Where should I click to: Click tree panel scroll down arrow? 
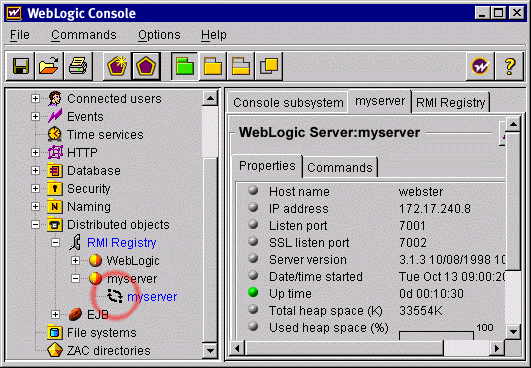(210, 351)
